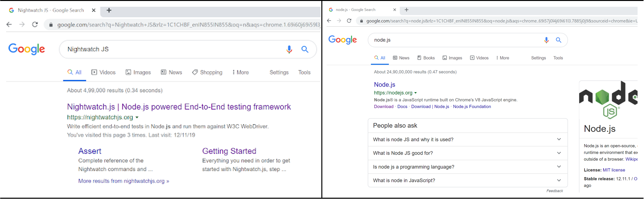
Task: Reload the node.js search page
Action: (349, 21)
